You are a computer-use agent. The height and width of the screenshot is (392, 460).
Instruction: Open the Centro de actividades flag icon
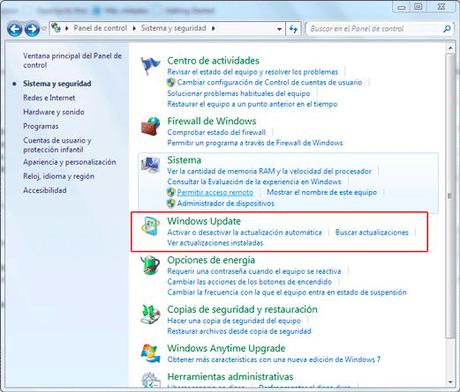tap(150, 66)
